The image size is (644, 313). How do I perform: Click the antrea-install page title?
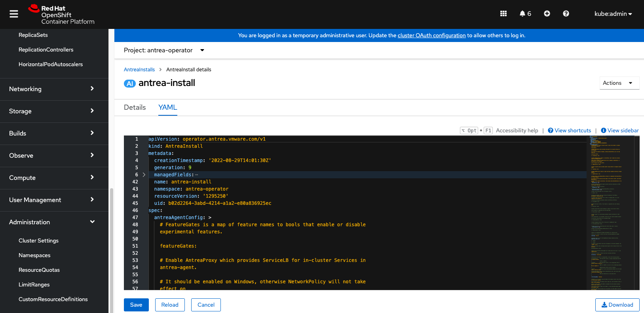tap(167, 83)
